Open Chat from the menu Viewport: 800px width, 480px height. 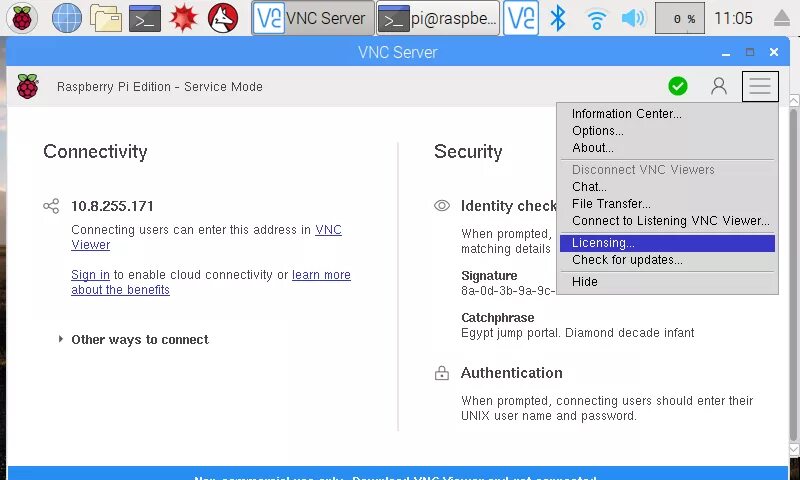(x=667, y=187)
